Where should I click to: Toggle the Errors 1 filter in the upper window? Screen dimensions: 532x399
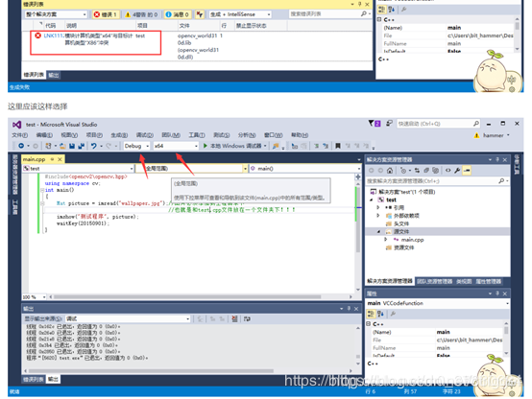pyautogui.click(x=106, y=14)
